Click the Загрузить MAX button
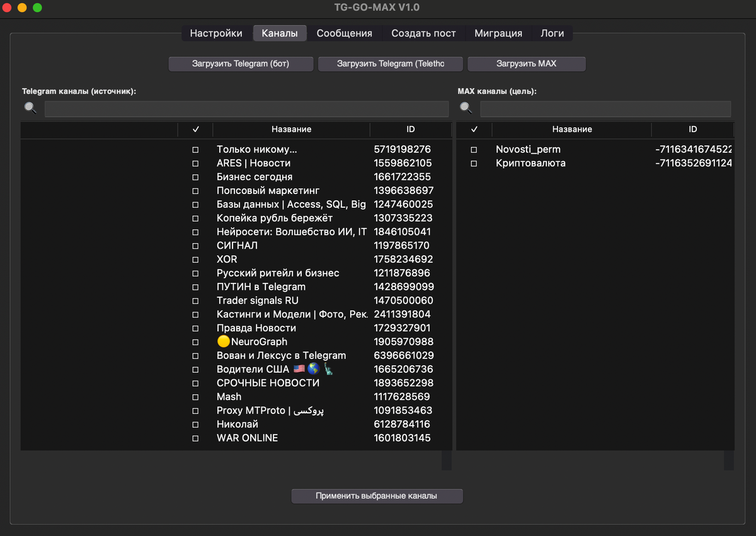The image size is (756, 536). point(527,64)
